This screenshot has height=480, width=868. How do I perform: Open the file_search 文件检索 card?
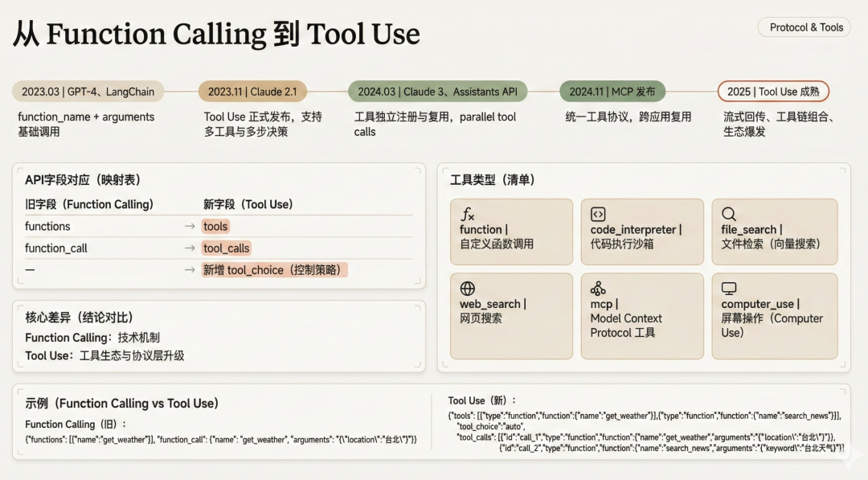[x=775, y=232]
